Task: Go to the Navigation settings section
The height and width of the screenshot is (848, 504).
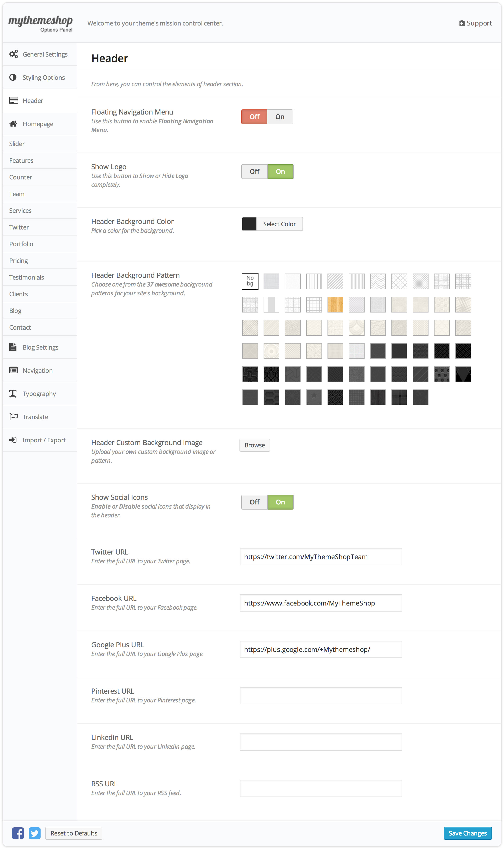Action: [37, 370]
